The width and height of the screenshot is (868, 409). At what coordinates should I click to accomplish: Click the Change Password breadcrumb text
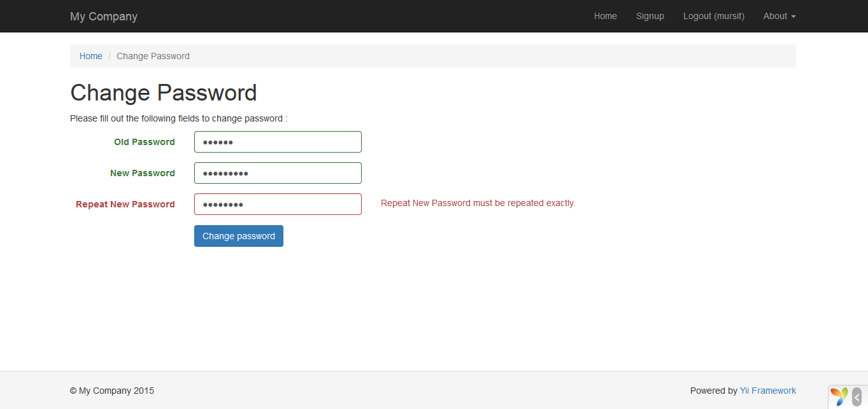tap(153, 56)
